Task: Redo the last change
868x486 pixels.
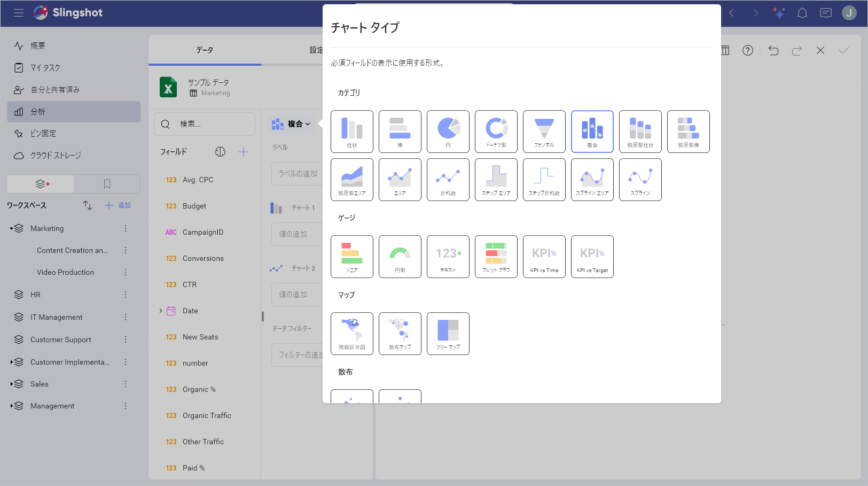Action: point(797,50)
